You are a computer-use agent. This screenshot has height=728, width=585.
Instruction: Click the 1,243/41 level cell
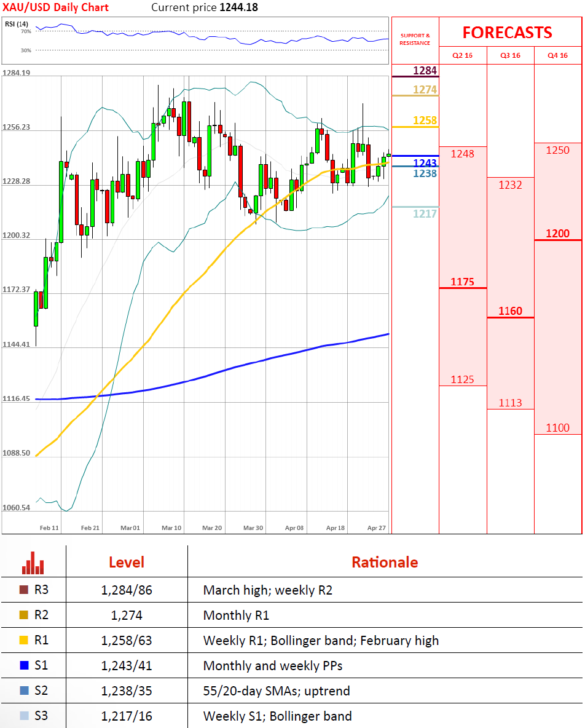click(127, 665)
